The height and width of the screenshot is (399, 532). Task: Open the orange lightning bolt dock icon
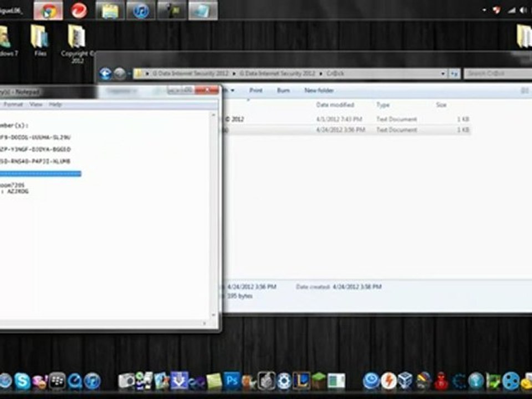tap(389, 381)
